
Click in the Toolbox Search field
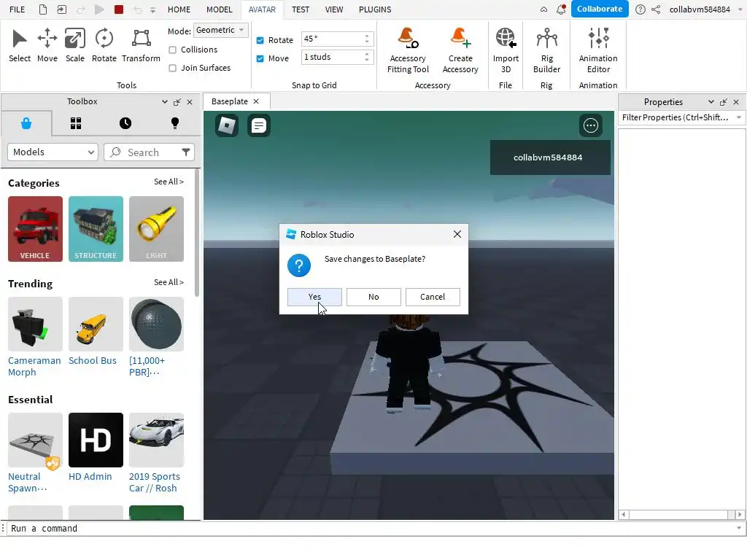(x=149, y=152)
